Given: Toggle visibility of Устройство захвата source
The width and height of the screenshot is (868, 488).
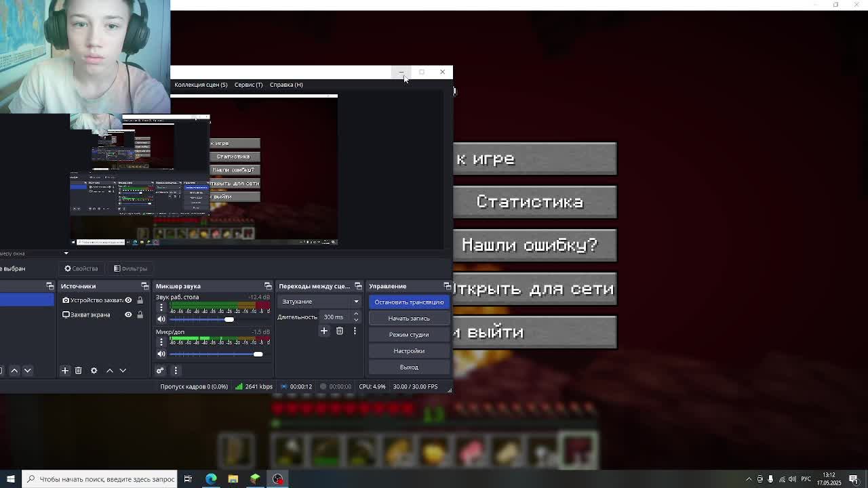Looking at the screenshot, I should click(x=128, y=300).
